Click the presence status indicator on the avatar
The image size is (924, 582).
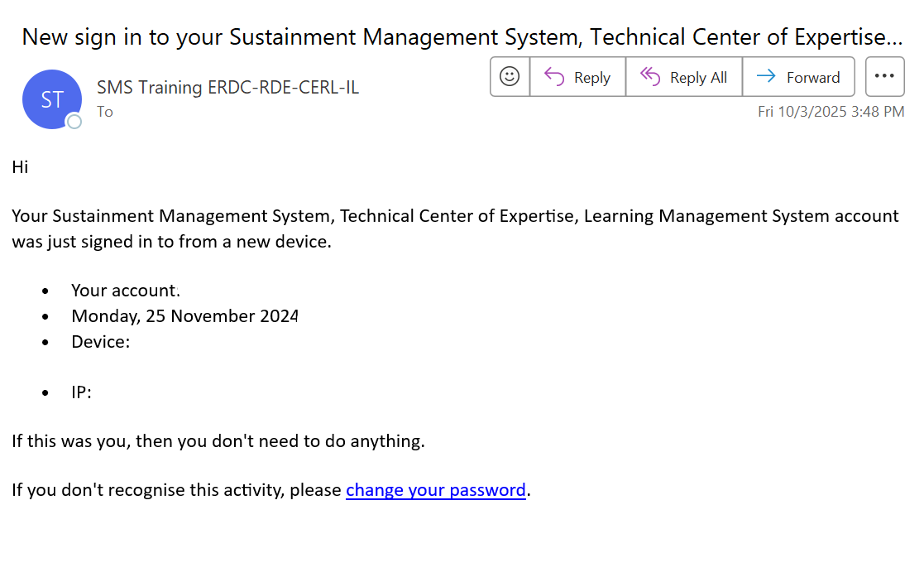[x=74, y=122]
